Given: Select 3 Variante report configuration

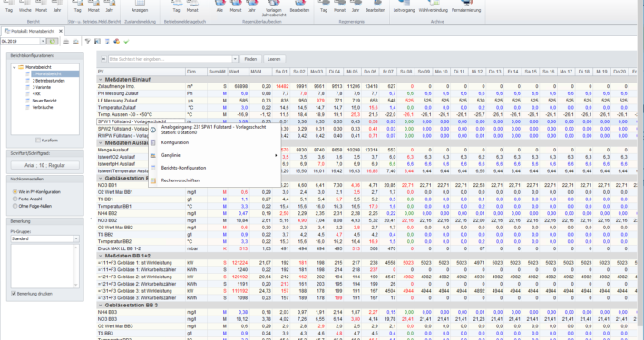Looking at the screenshot, I should pos(43,87).
